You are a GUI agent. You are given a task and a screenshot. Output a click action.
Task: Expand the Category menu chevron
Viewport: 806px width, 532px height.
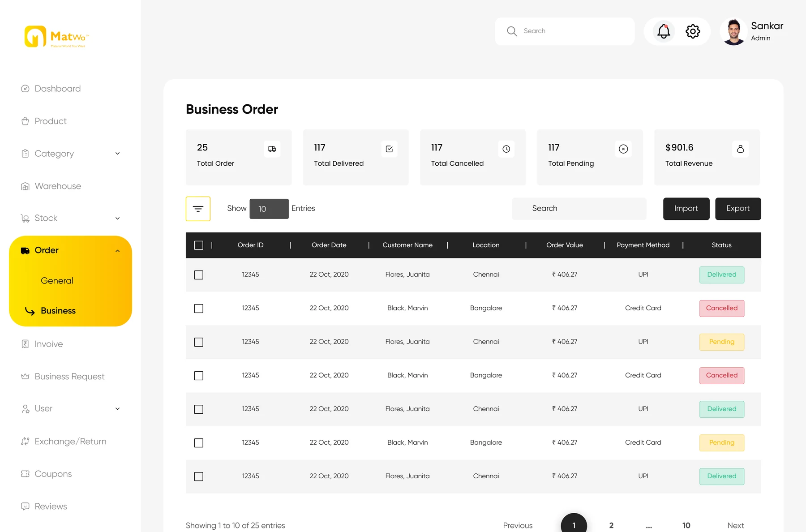pos(117,154)
